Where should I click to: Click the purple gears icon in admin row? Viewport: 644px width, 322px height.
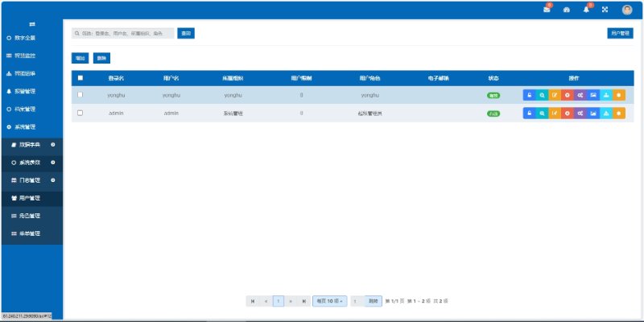pyautogui.click(x=580, y=114)
